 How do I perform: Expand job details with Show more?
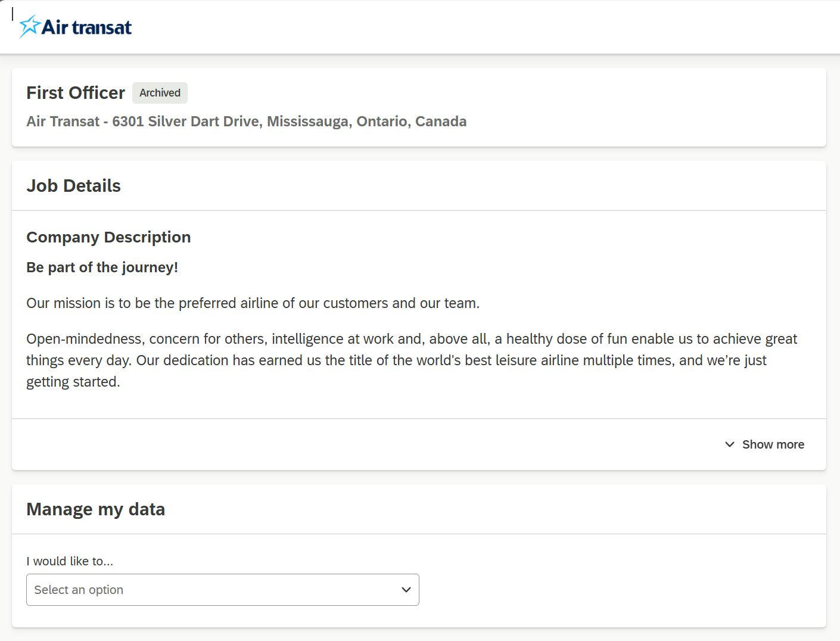tap(764, 444)
